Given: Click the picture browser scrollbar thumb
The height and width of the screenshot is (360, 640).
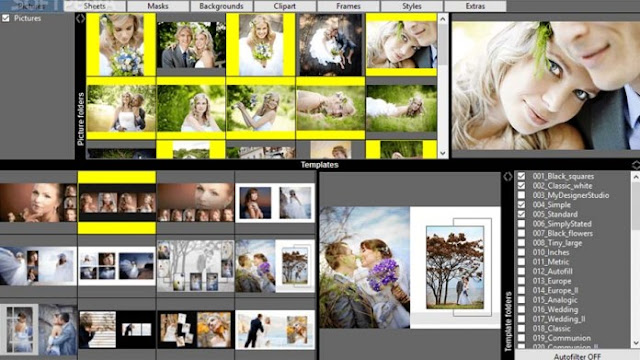Looking at the screenshot, I should click(x=443, y=44).
